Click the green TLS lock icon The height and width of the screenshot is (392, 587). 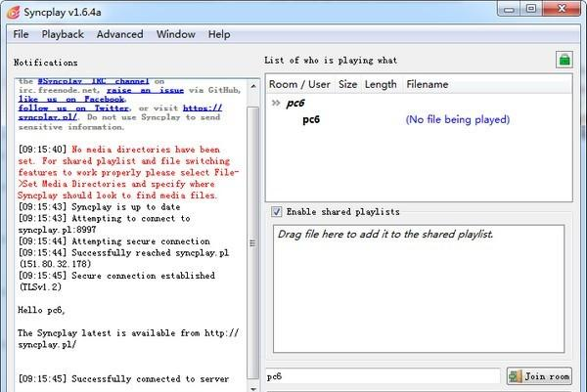pos(564,60)
